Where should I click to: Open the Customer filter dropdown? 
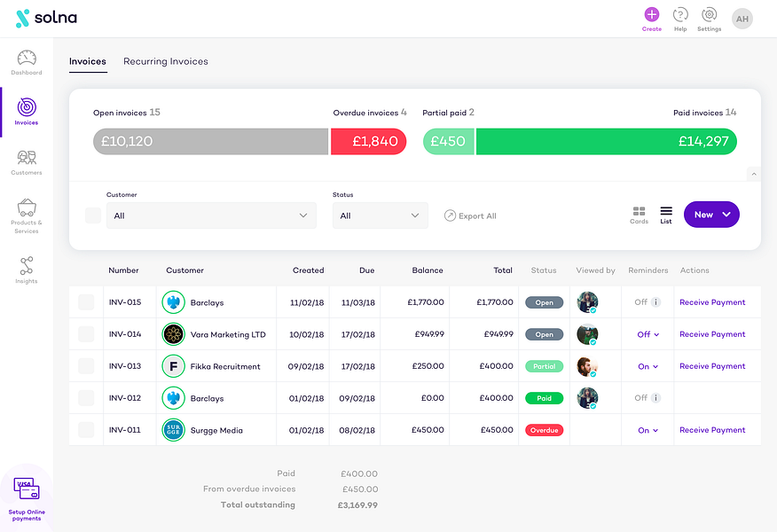point(211,215)
